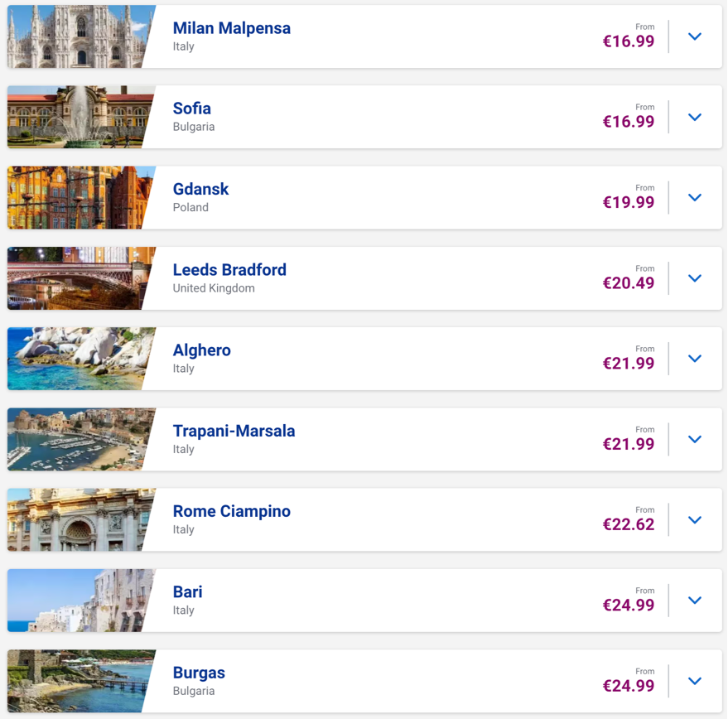The width and height of the screenshot is (728, 719).
Task: Select the Rome Ciampino €22.62 price
Action: [628, 524]
